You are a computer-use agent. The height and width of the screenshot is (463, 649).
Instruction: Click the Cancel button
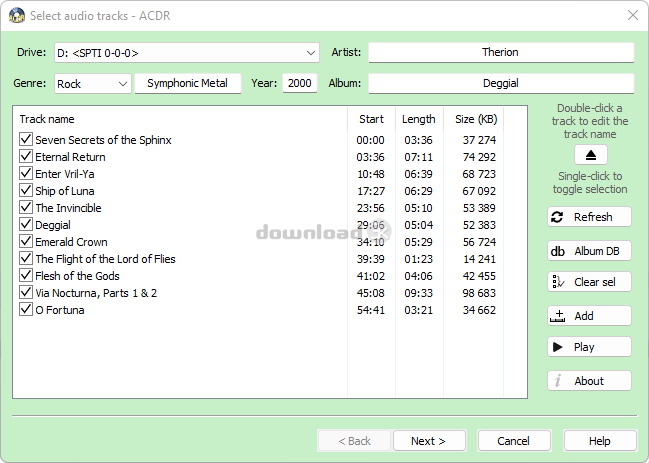click(514, 441)
